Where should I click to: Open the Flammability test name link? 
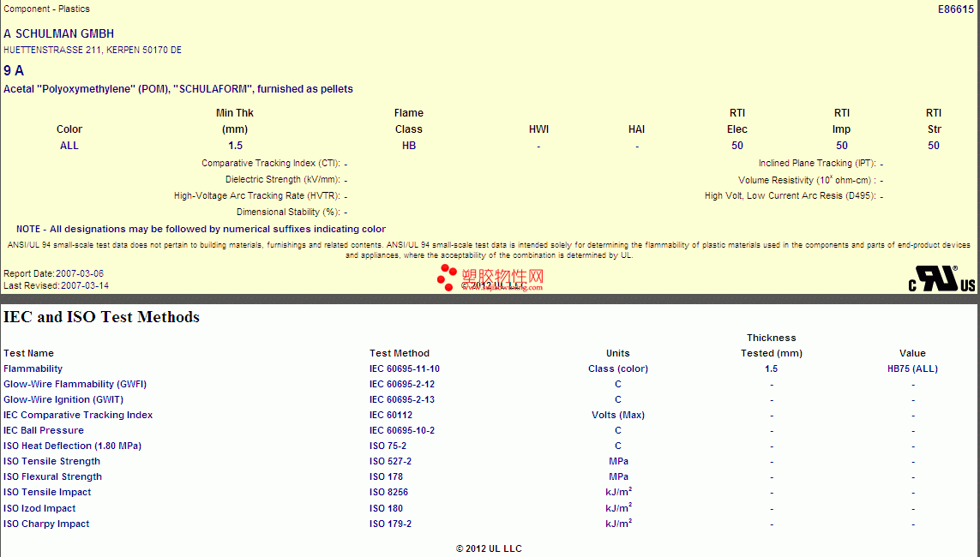33,369
